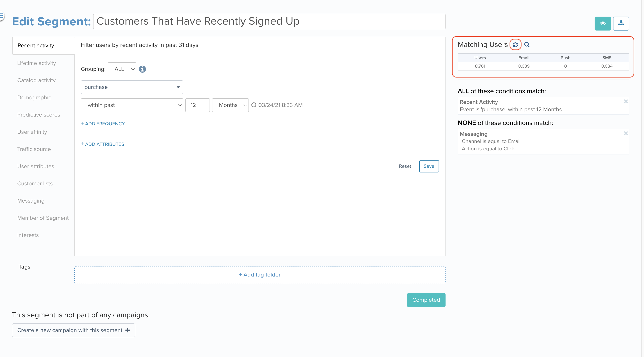Remove the Messaging condition
The height and width of the screenshot is (357, 644).
pyautogui.click(x=626, y=133)
